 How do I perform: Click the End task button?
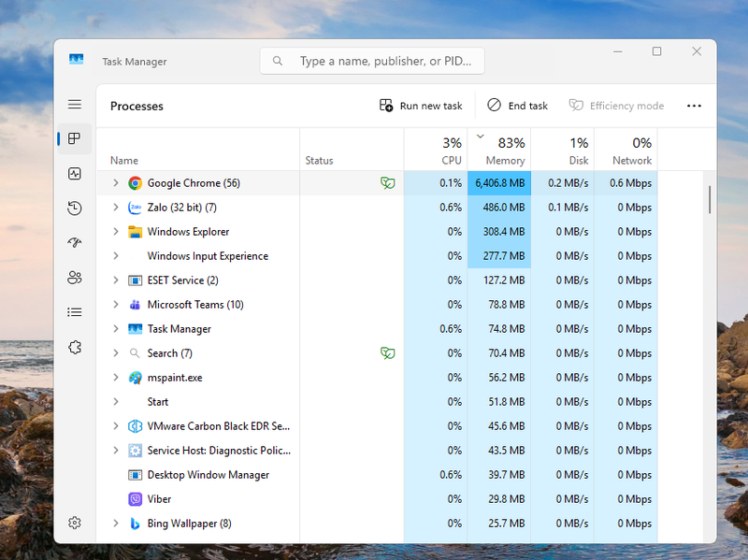click(517, 106)
